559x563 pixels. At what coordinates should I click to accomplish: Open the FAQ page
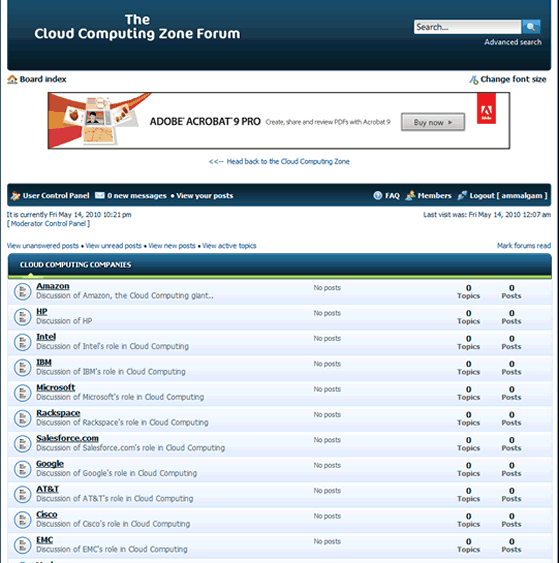point(392,196)
